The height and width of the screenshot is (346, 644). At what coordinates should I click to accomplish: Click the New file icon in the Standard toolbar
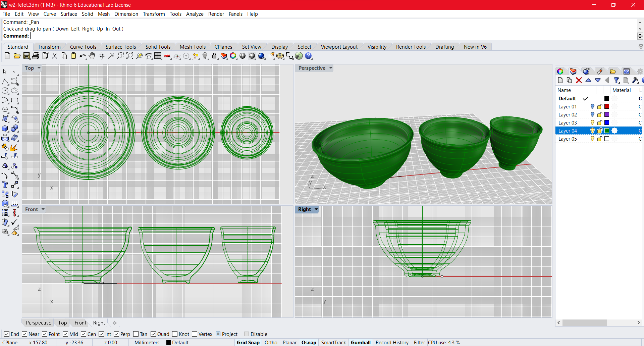coord(7,56)
